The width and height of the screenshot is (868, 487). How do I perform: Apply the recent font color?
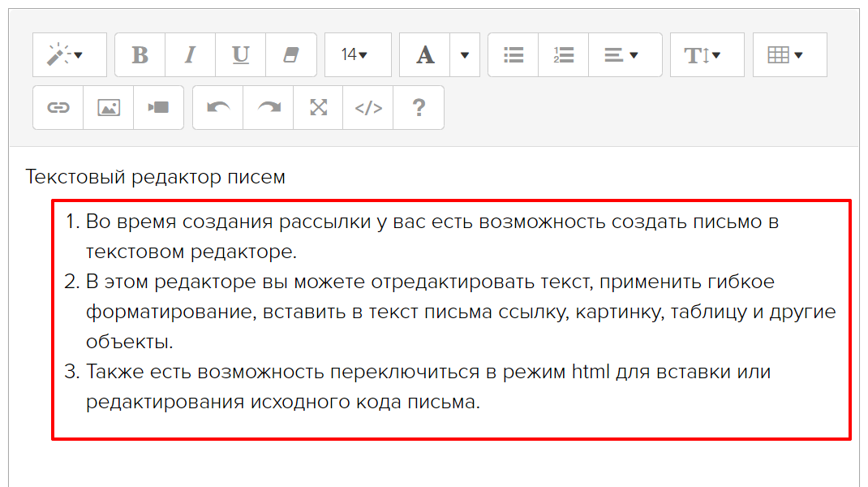[x=425, y=55]
